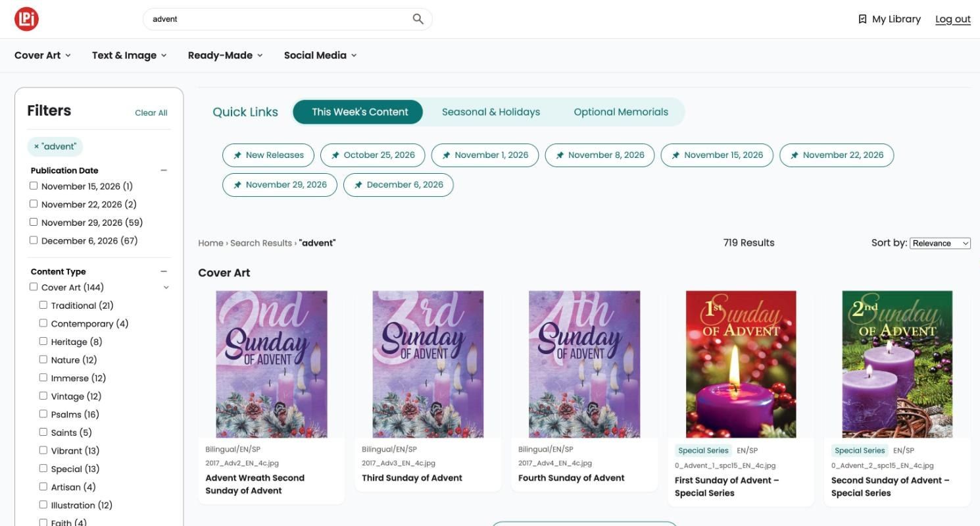The image size is (980, 526).
Task: Collapse Cover Art subcategory chevron
Action: [x=166, y=288]
